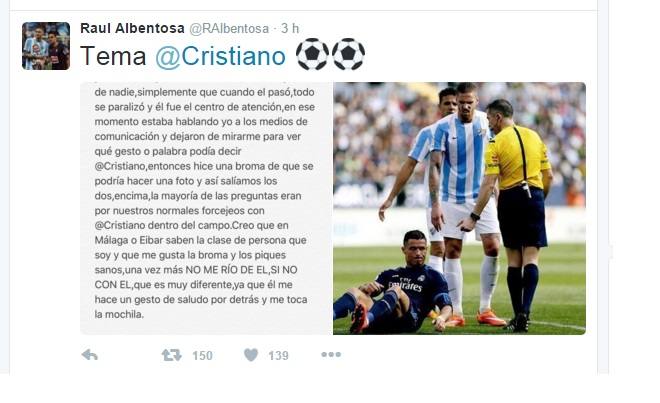
Task: Retweet using the retweet icon
Action: pyautogui.click(x=171, y=355)
